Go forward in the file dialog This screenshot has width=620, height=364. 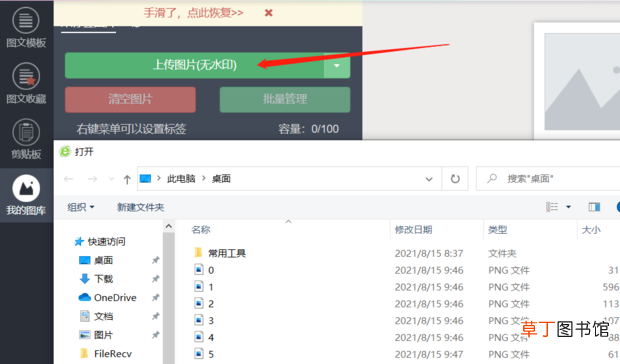[x=92, y=179]
